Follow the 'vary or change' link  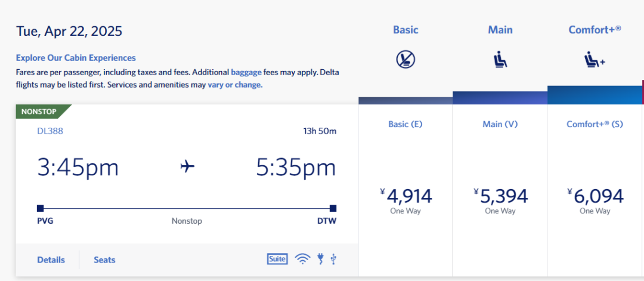[x=235, y=85]
